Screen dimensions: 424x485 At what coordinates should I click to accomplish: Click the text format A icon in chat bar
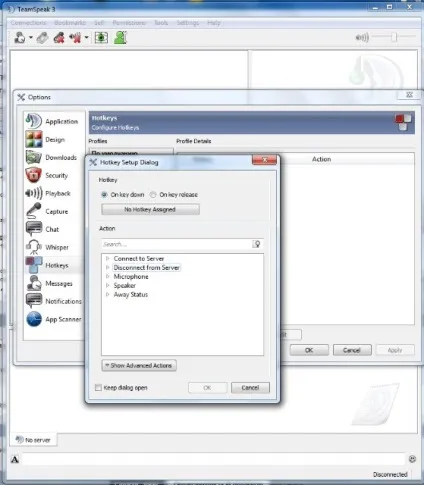point(15,460)
